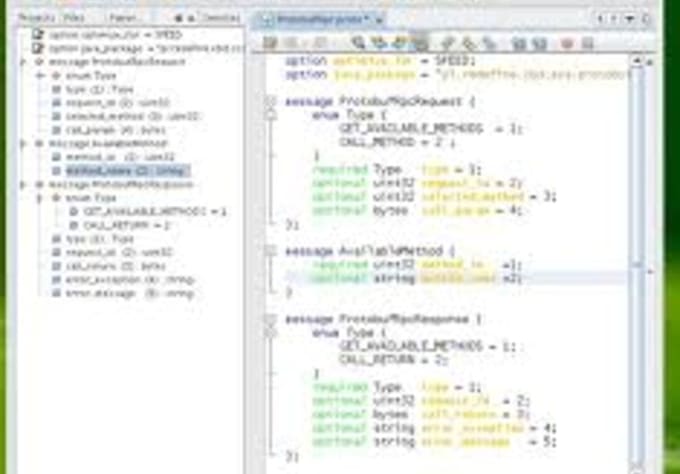The image size is (680, 474).
Task: Select 'CALL_RETURN = 2' in navigator tree
Action: [x=127, y=226]
